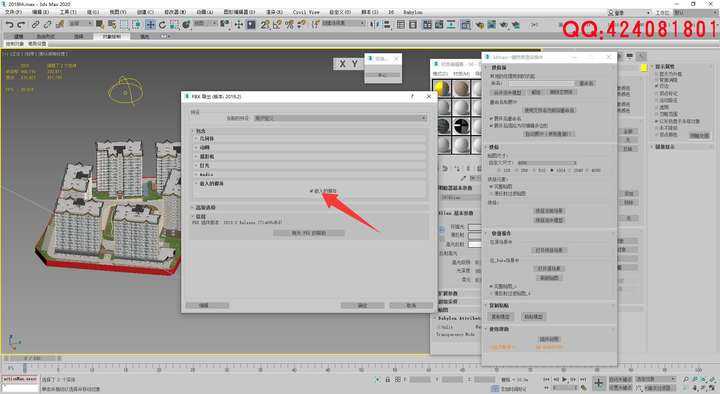Click the custom size slider in plugin window
The height and width of the screenshot is (394, 720).
546,163
